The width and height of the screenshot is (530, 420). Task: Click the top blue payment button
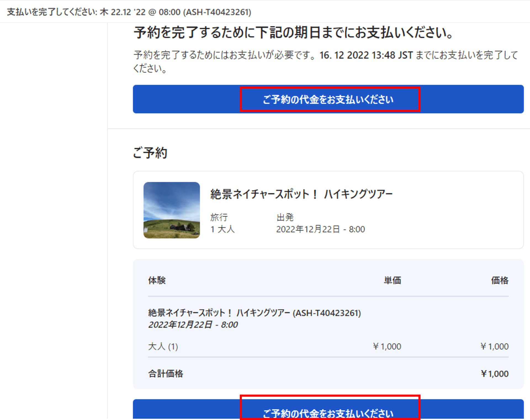click(x=328, y=99)
